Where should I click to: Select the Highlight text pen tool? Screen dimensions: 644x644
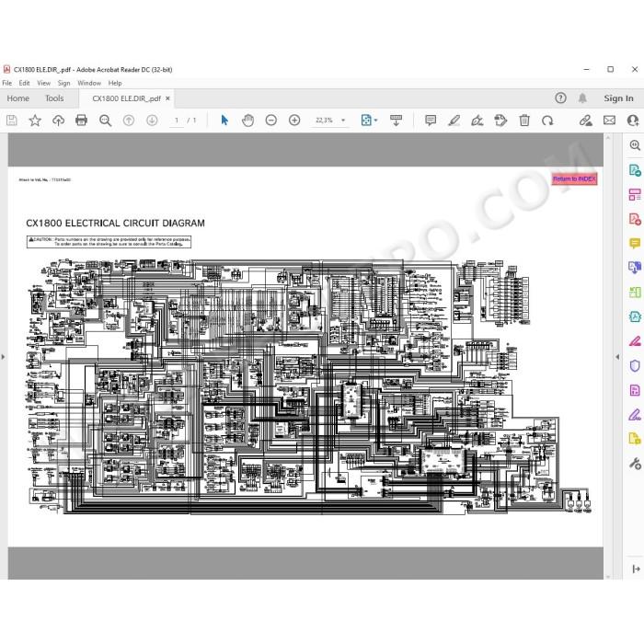coord(454,121)
